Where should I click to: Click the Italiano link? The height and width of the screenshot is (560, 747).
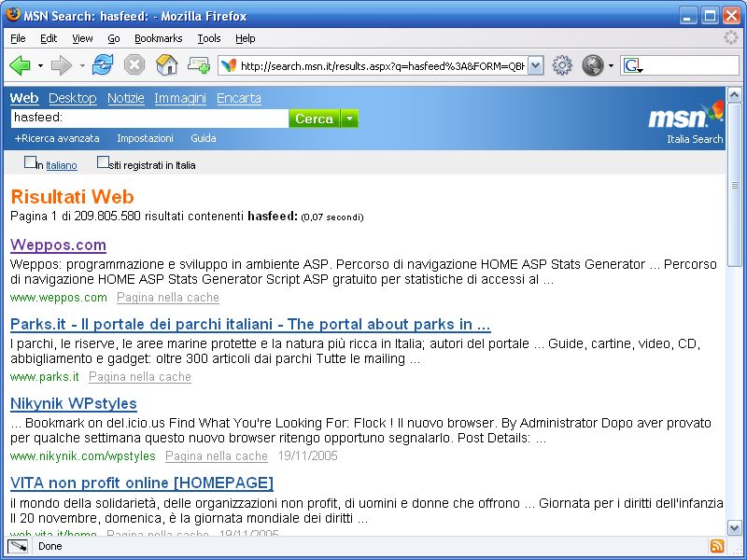point(62,165)
